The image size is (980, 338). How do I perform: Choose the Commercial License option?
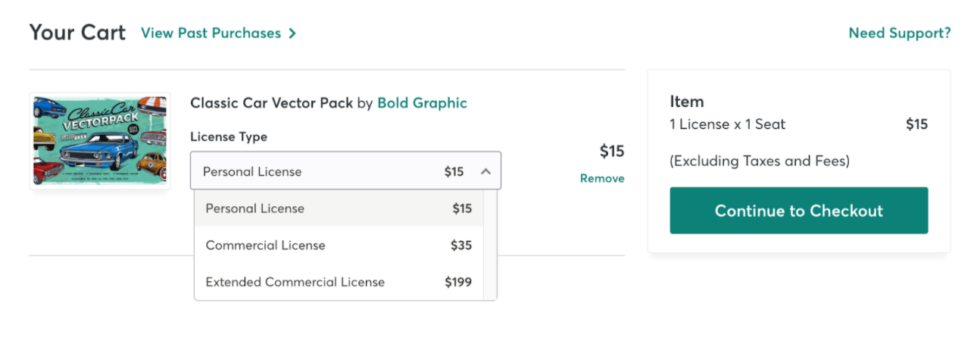[339, 245]
